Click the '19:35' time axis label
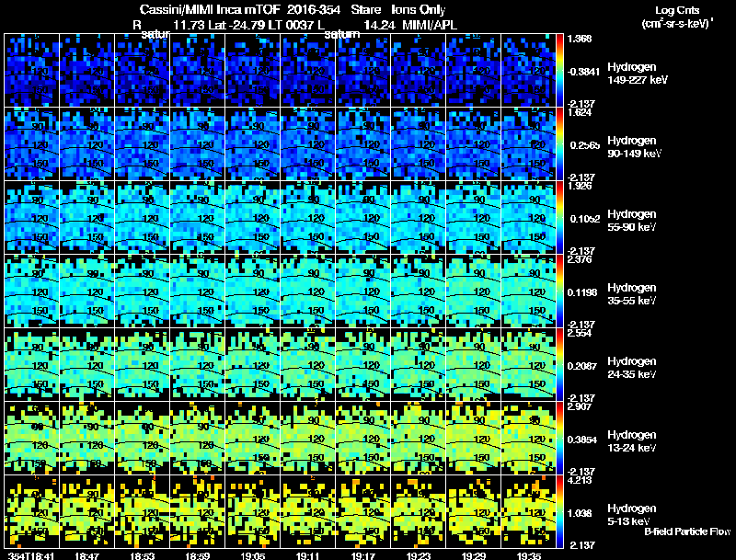This screenshot has height=560, width=736. (x=528, y=555)
